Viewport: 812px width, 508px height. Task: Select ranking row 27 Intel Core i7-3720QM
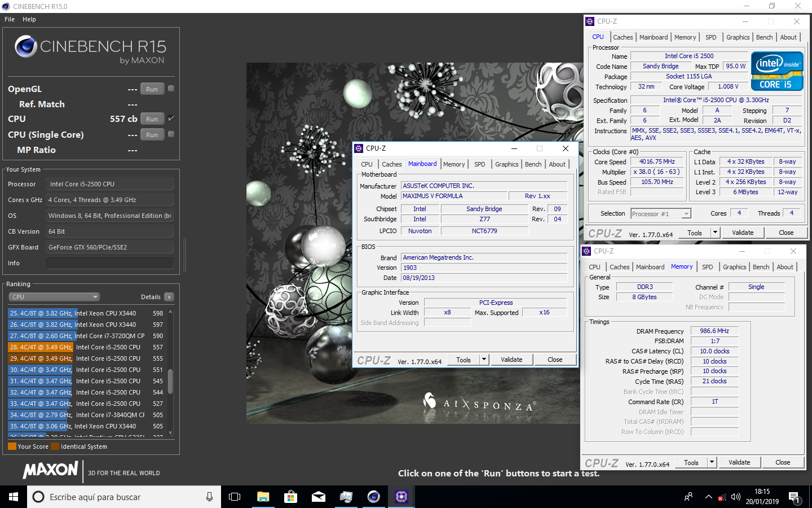pyautogui.click(x=87, y=336)
